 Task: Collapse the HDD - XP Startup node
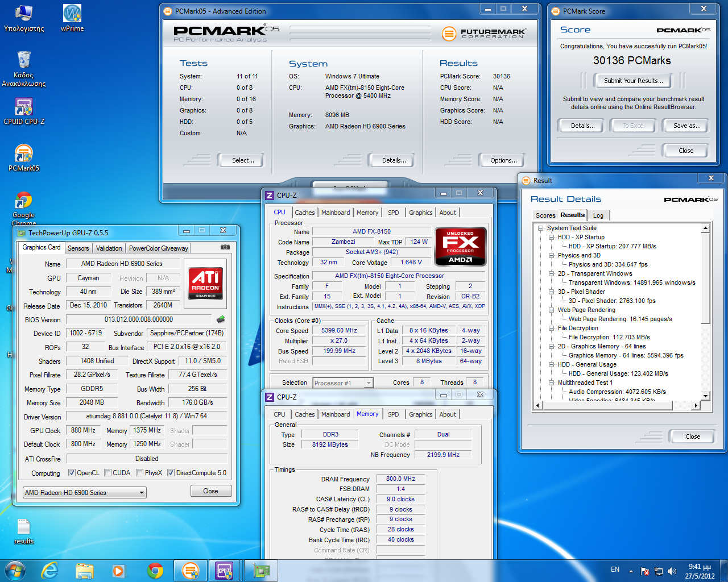tap(552, 237)
